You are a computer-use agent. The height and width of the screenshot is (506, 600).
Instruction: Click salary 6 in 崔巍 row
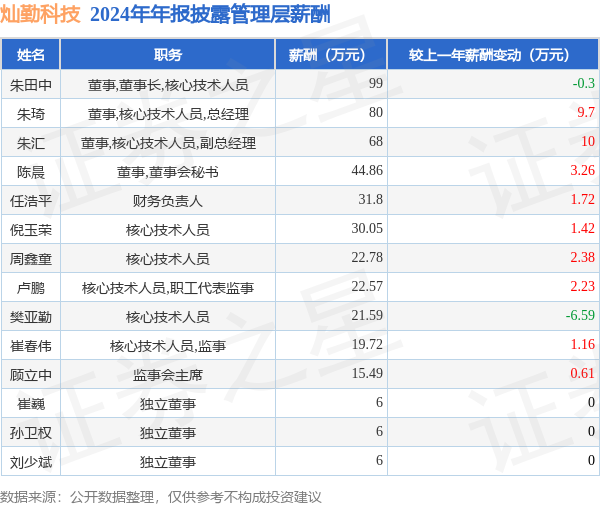tap(379, 402)
